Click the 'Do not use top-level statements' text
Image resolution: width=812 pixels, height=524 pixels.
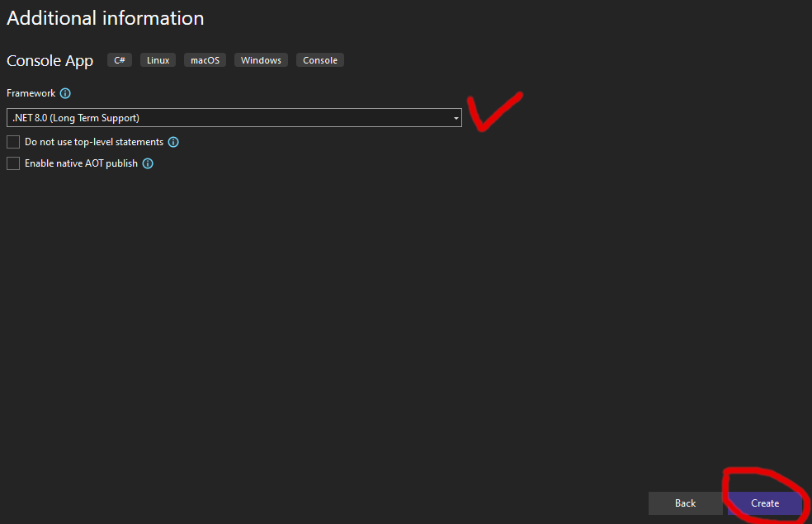click(x=93, y=142)
